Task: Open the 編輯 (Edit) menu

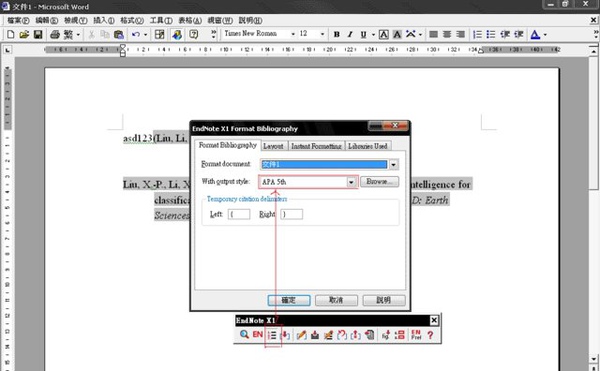Action: (46, 20)
